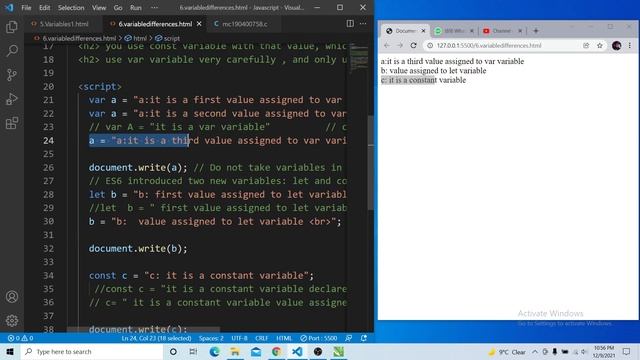The image size is (640, 360).
Task: Click the share page icon in address bar
Action: coord(586,45)
